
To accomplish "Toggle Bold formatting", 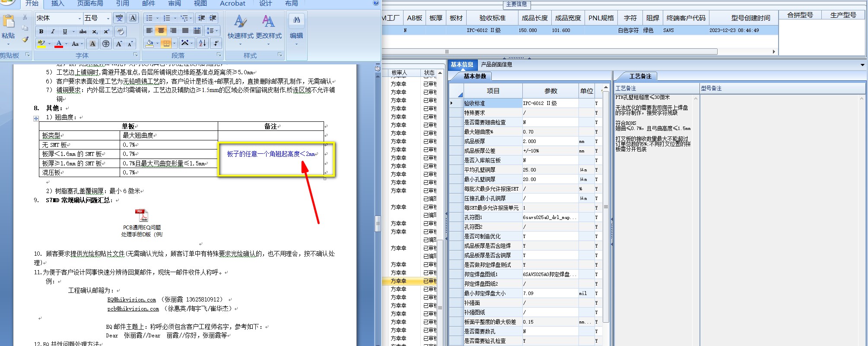I will (x=41, y=31).
